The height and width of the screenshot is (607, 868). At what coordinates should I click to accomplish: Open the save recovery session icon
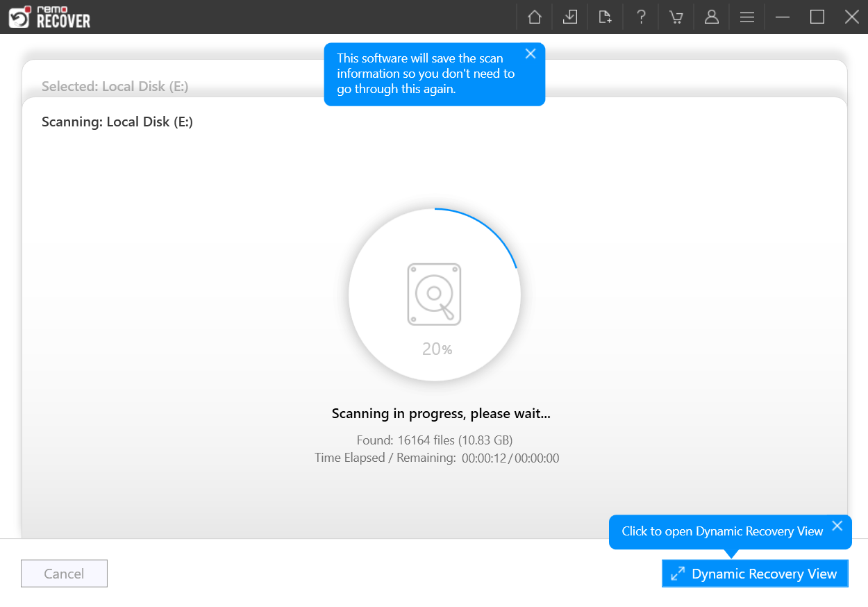pyautogui.click(x=569, y=17)
